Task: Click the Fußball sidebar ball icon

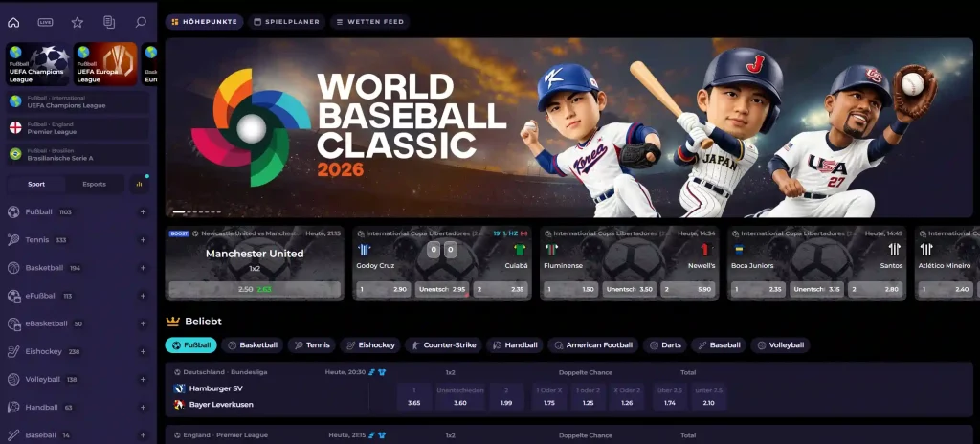Action: point(13,212)
